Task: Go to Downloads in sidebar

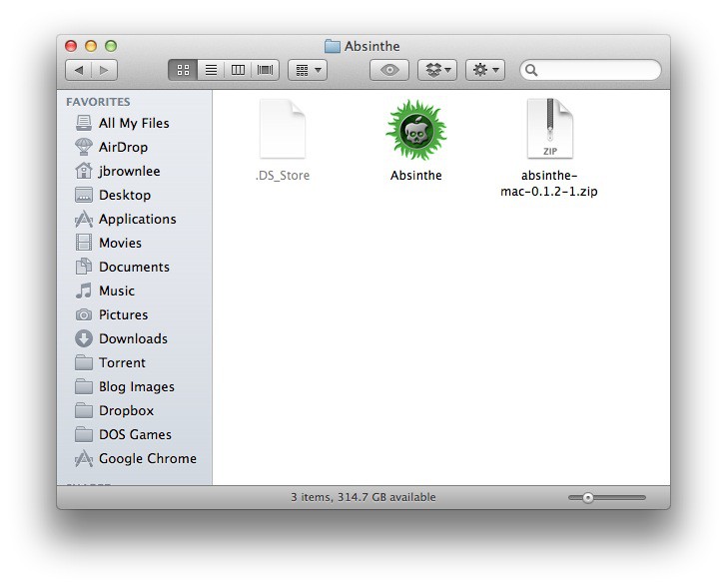Action: coord(132,338)
